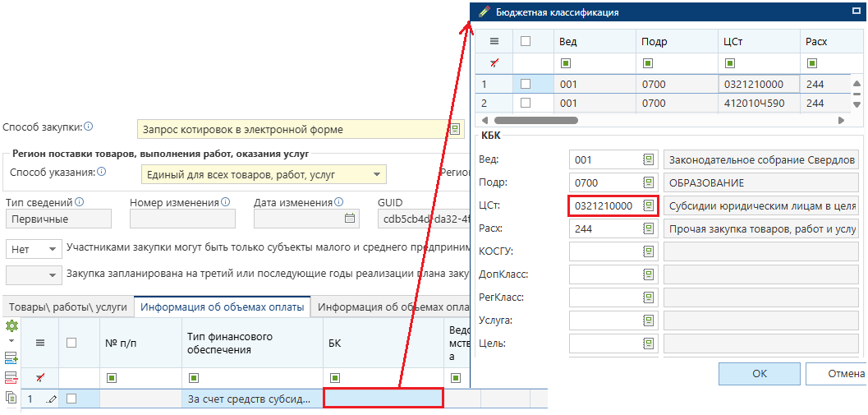Click the green settings gear icon

[x=11, y=325]
